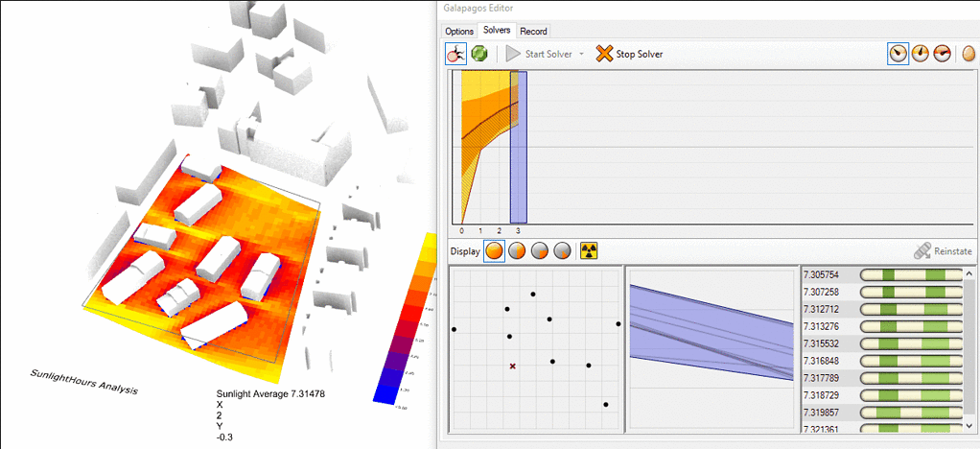
Task: Switch to the Options tab
Action: click(x=459, y=32)
